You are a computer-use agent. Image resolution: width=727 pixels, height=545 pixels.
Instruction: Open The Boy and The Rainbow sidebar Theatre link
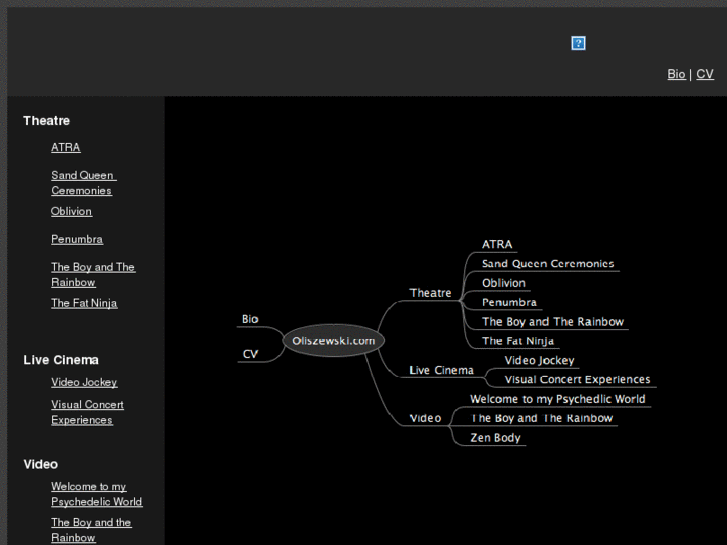[x=93, y=275]
